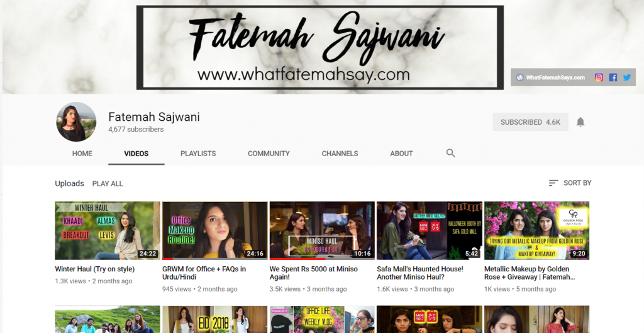Open the SORT BY dropdown

coord(570,183)
